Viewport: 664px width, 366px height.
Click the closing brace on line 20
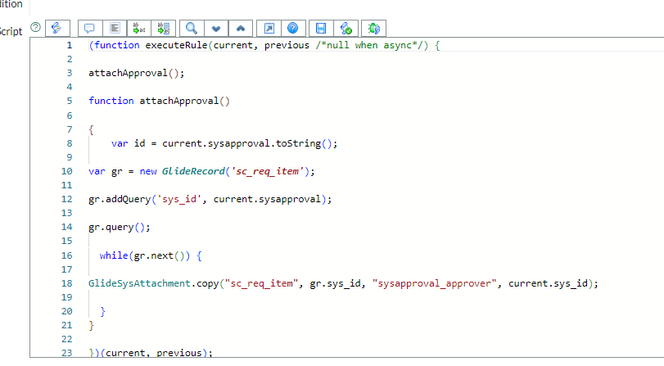(102, 312)
